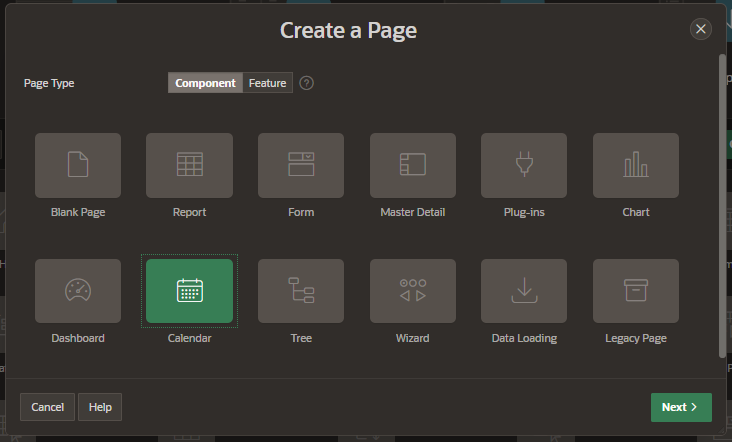Click the Data Loading label
The width and height of the screenshot is (732, 442).
click(x=524, y=338)
